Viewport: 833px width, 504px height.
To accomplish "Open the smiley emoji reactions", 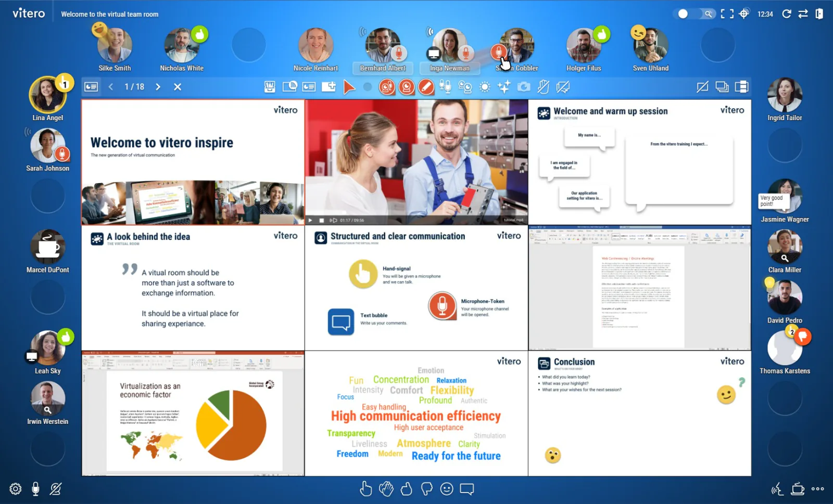I will 447,489.
